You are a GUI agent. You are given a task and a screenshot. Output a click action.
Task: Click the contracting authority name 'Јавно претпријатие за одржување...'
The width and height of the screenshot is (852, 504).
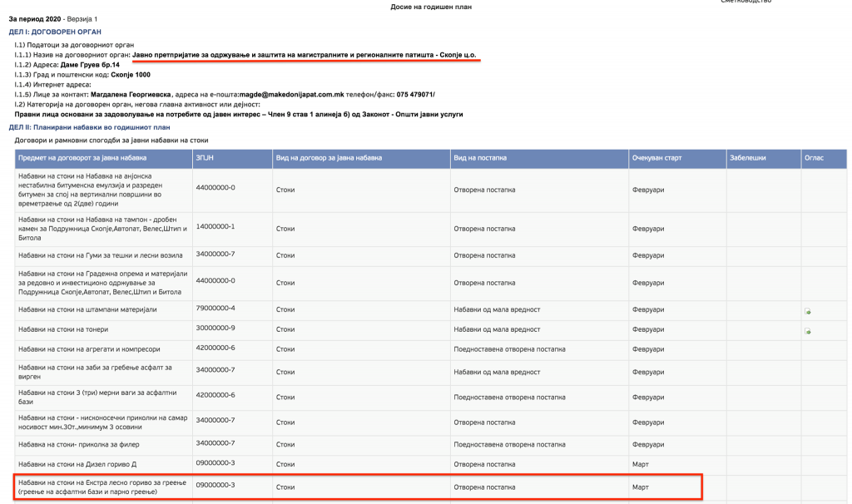pyautogui.click(x=305, y=55)
